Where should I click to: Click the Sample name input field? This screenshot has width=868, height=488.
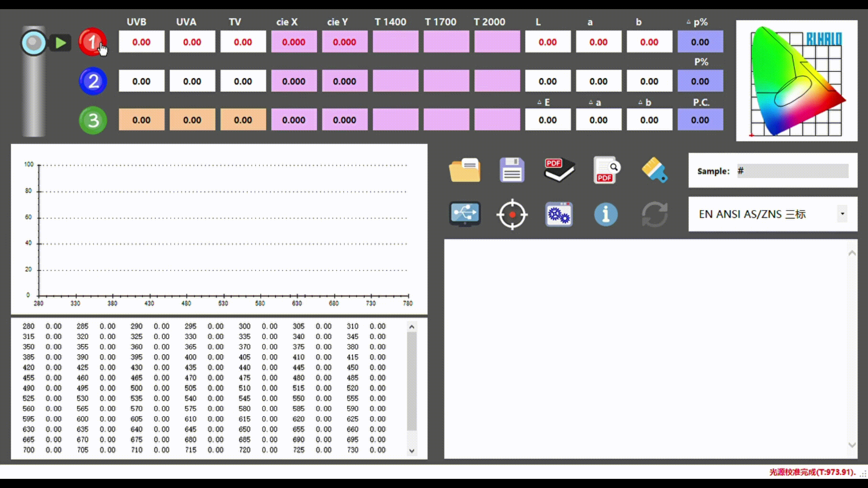point(793,171)
